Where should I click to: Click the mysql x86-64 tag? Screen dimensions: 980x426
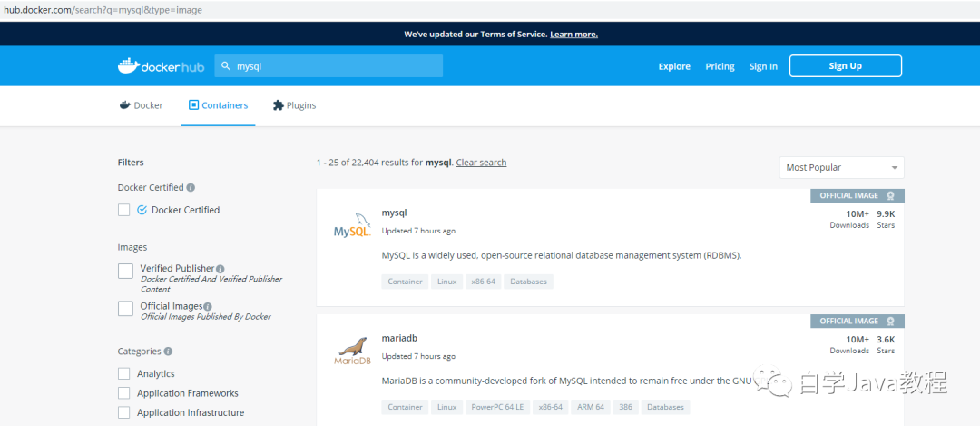pos(483,282)
